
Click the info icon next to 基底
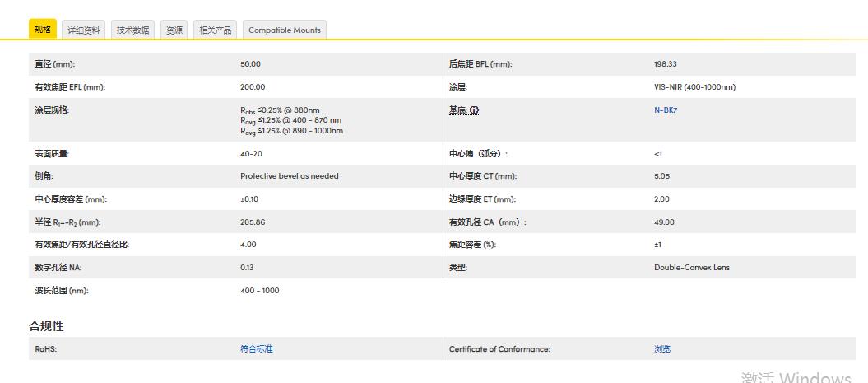point(475,110)
